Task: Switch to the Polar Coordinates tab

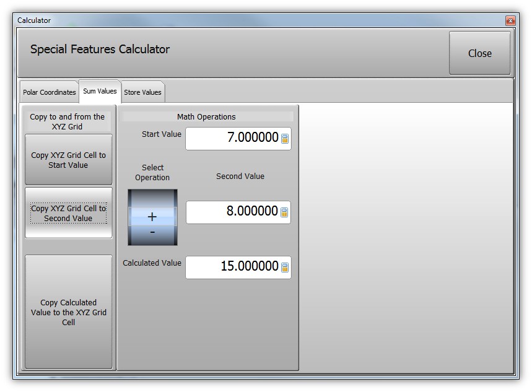Action: 50,92
